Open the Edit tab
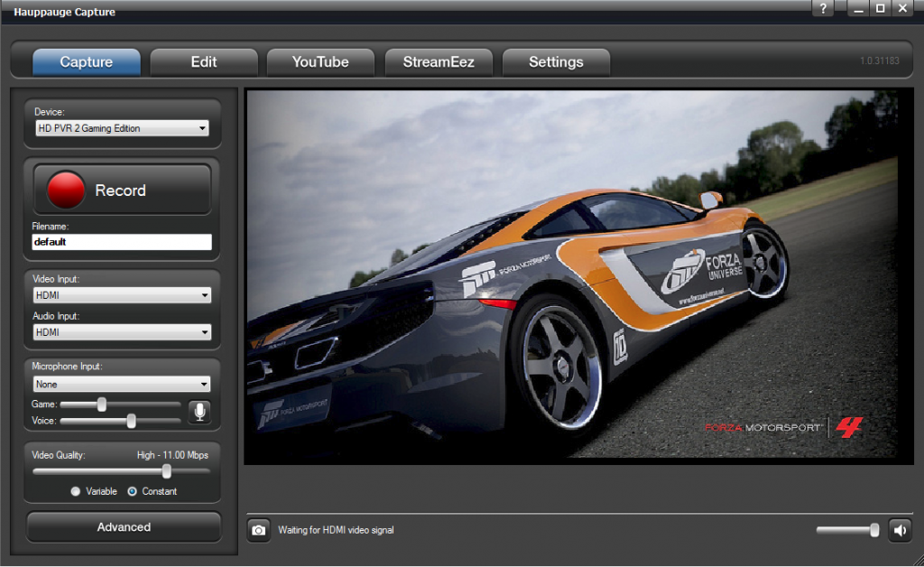 coord(204,62)
